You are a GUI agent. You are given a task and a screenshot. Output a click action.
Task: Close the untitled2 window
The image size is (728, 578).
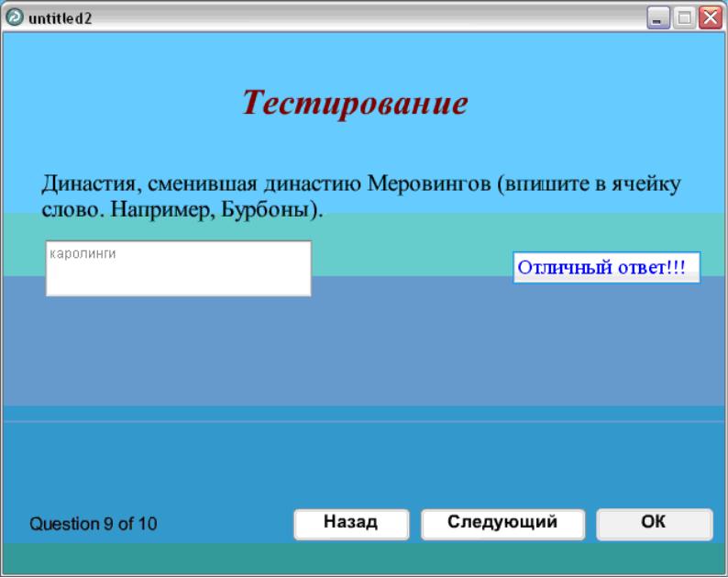pyautogui.click(x=711, y=18)
